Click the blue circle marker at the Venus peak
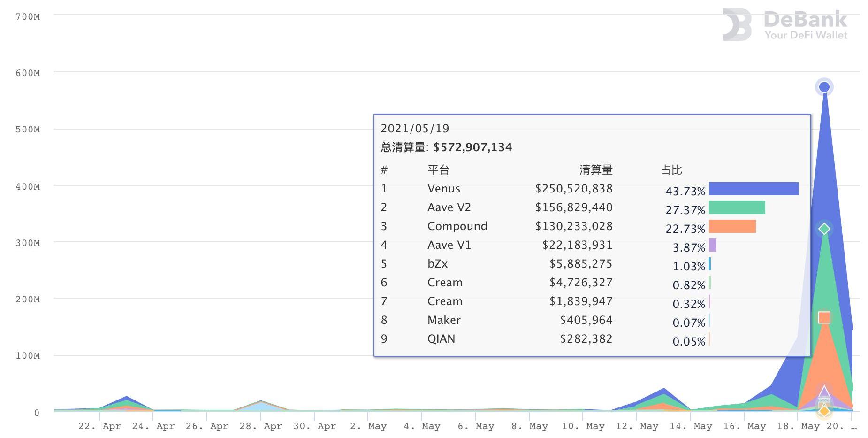Screen dimensions: 868x438 [x=824, y=87]
